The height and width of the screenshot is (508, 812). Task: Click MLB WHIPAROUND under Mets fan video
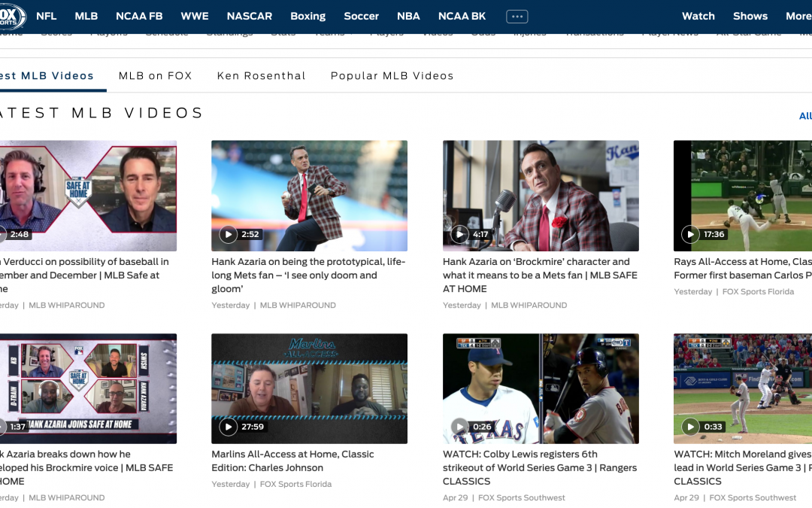(x=298, y=306)
